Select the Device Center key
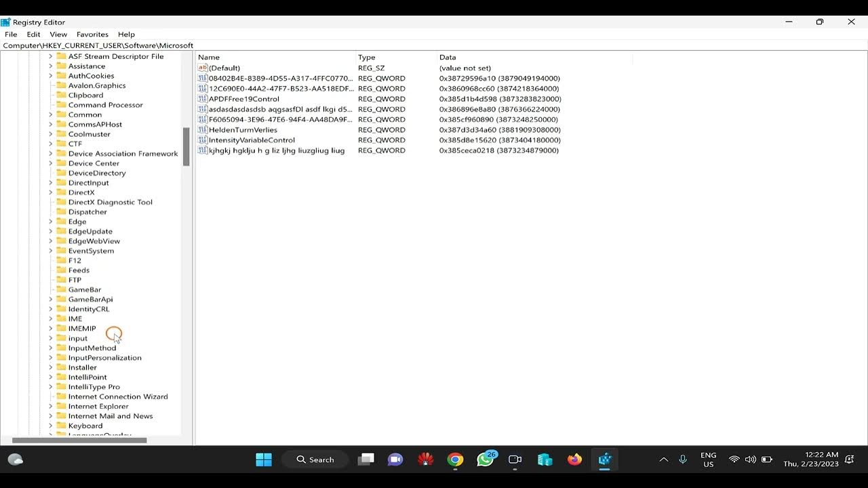Image resolution: width=868 pixels, height=488 pixels. 94,163
